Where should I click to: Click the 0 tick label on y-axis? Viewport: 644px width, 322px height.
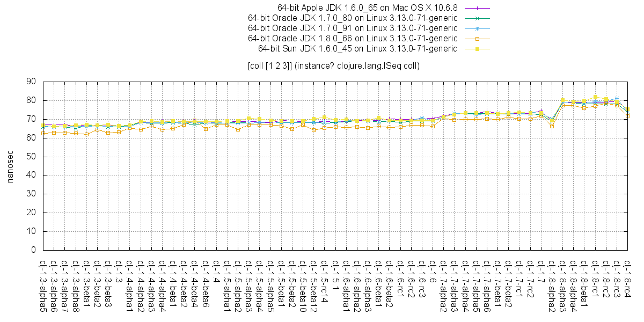[33, 250]
